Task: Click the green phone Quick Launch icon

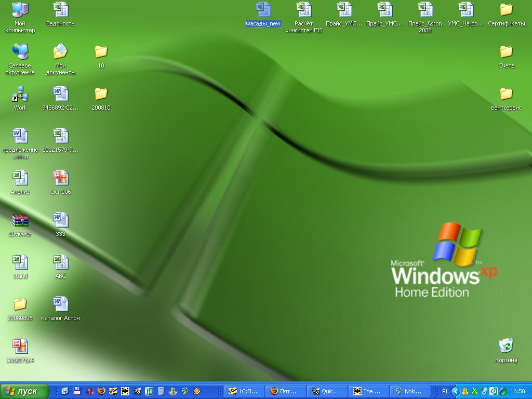Action: (x=173, y=391)
